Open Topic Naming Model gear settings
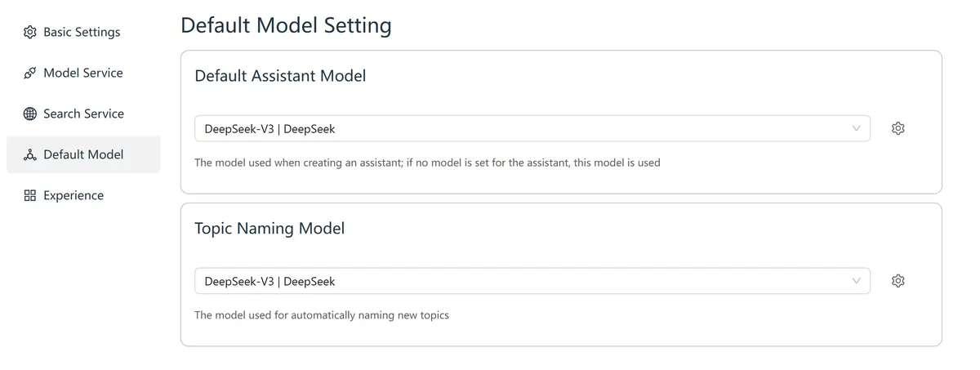The height and width of the screenshot is (370, 980). [x=898, y=281]
